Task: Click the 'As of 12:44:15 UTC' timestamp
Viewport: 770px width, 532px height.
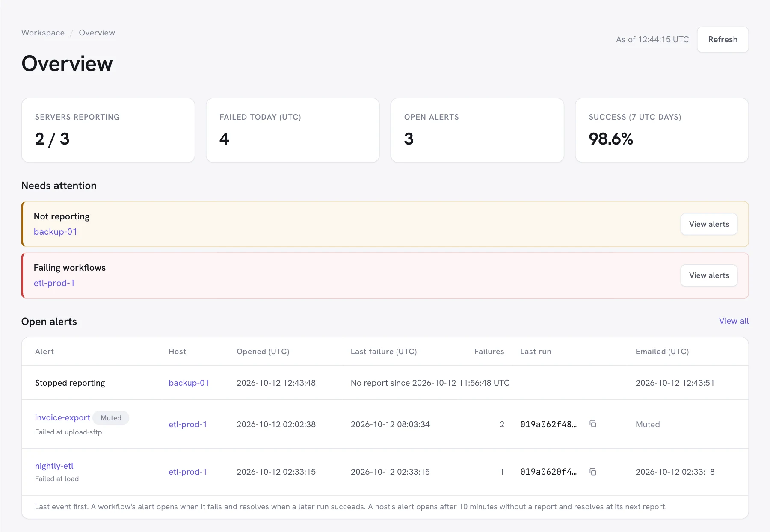Action: coord(652,39)
